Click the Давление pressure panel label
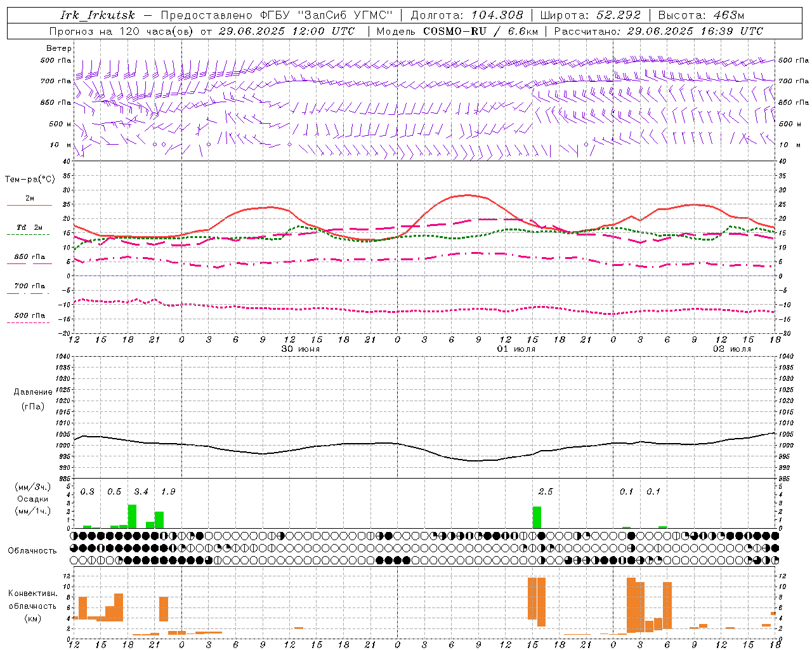 coord(33,392)
